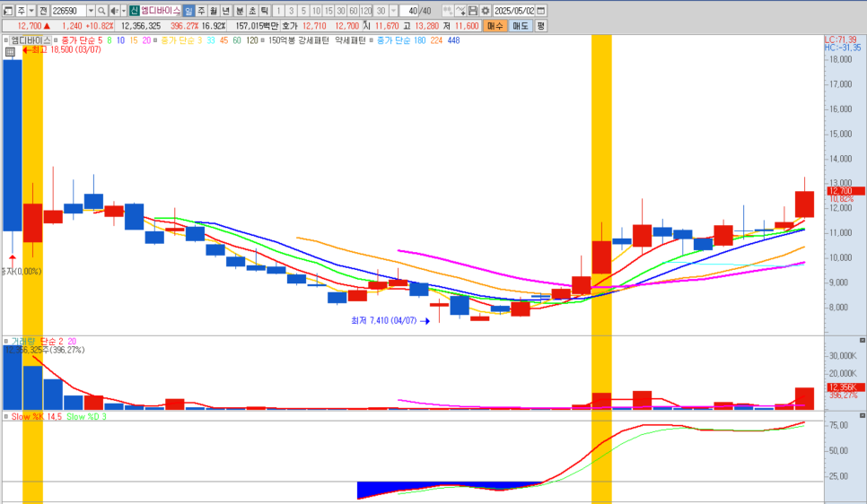
Task: Select minute 분 chart period
Action: point(240,11)
